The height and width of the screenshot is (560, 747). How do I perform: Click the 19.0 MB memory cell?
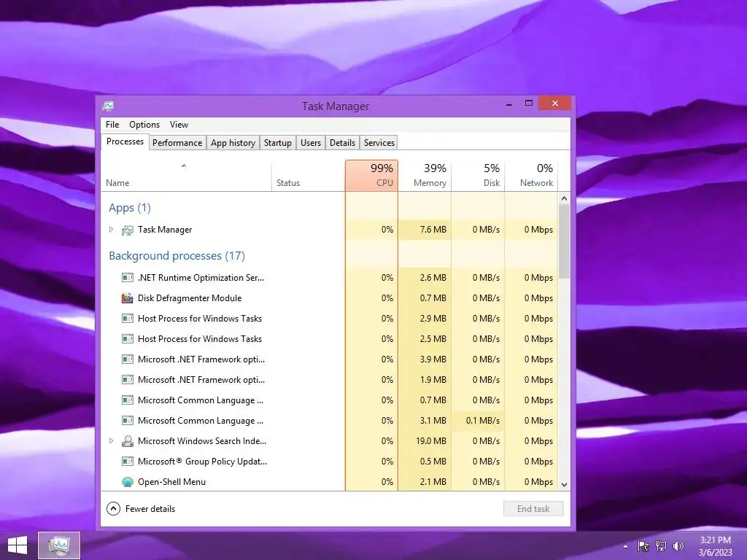tap(425, 441)
